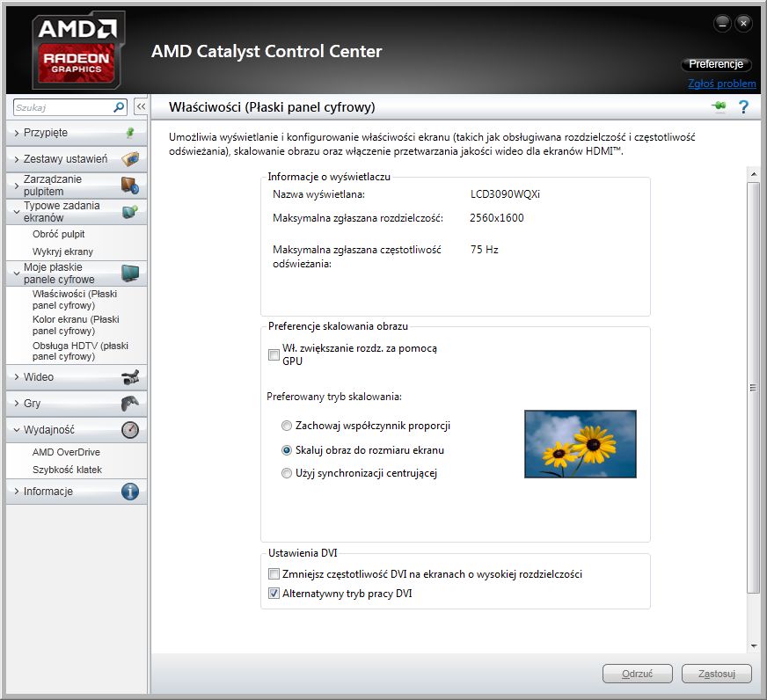767x700 pixels.
Task: Click the search magnifier icon
Action: pyautogui.click(x=119, y=107)
